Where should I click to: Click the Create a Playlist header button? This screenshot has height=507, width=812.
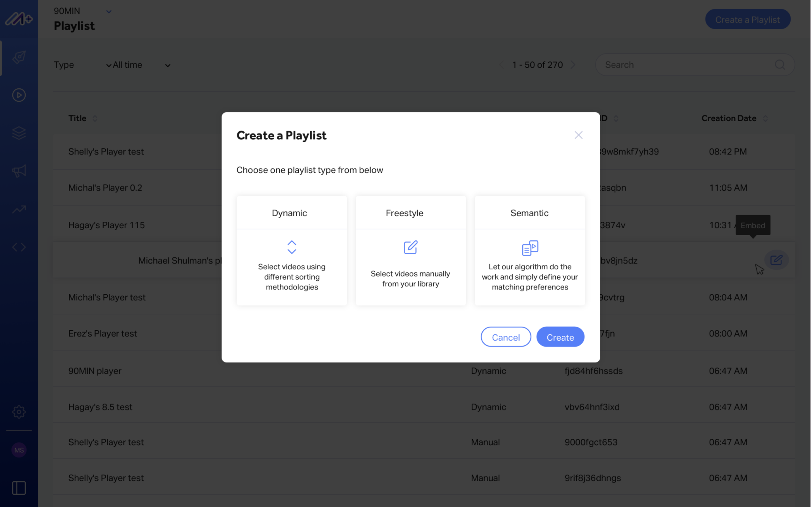[747, 19]
